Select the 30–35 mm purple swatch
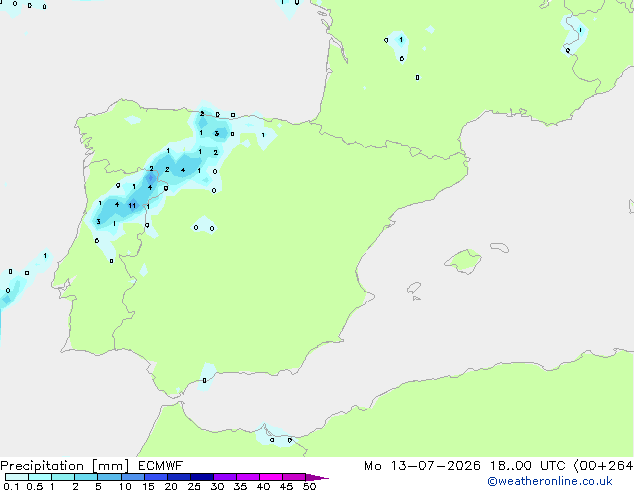 coord(224,477)
